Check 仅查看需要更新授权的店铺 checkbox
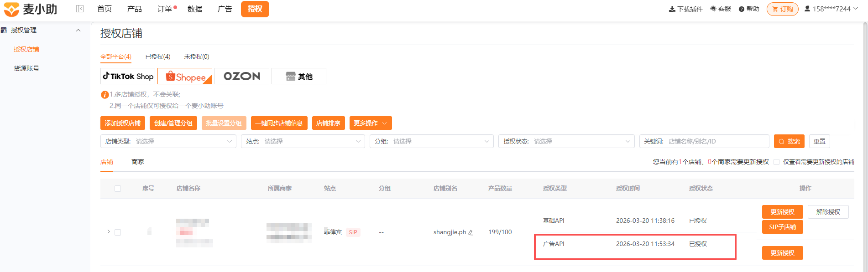The width and height of the screenshot is (868, 272). point(776,162)
